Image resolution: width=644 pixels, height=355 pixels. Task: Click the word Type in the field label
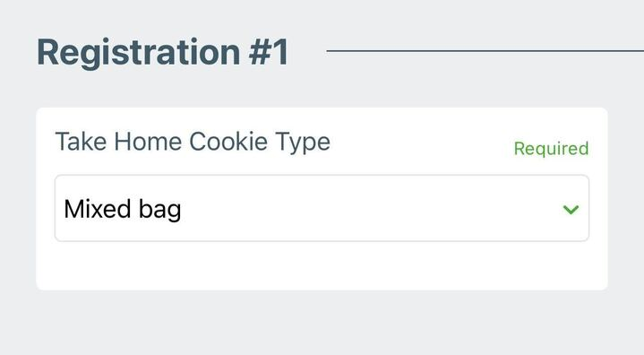[x=303, y=143]
